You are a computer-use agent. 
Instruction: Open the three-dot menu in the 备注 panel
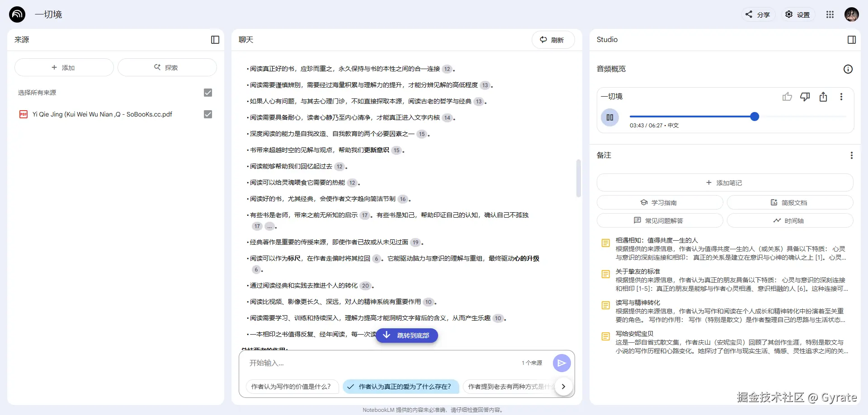coord(852,155)
